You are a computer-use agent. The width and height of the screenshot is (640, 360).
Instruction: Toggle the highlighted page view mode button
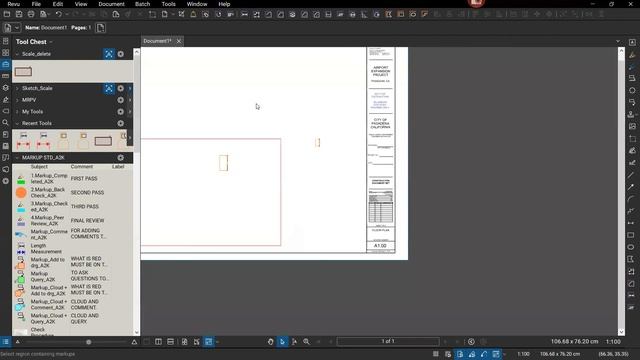(x=208, y=342)
